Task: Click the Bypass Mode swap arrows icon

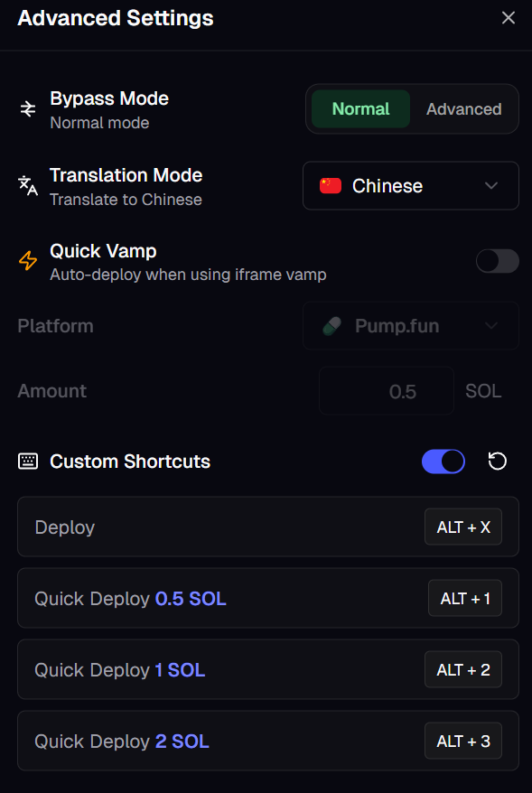Action: pyautogui.click(x=28, y=109)
